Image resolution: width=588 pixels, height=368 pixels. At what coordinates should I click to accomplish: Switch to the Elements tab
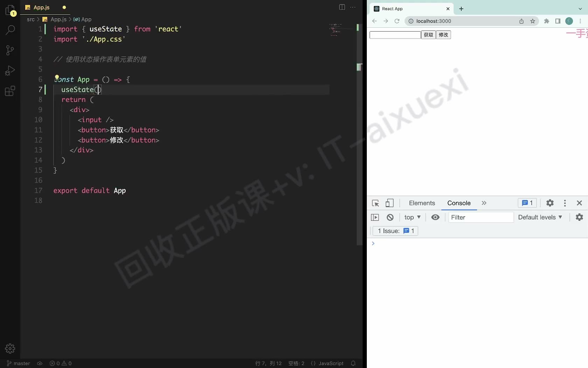(422, 203)
